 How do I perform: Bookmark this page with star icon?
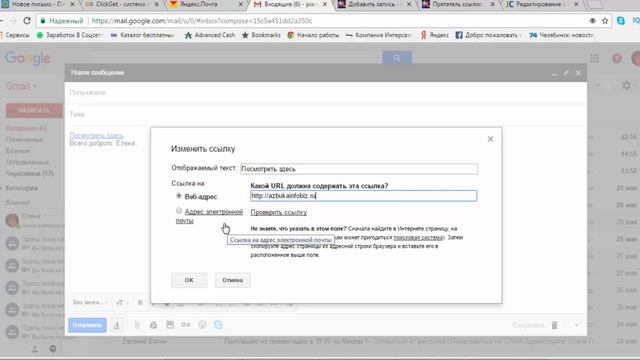pyautogui.click(x=604, y=20)
